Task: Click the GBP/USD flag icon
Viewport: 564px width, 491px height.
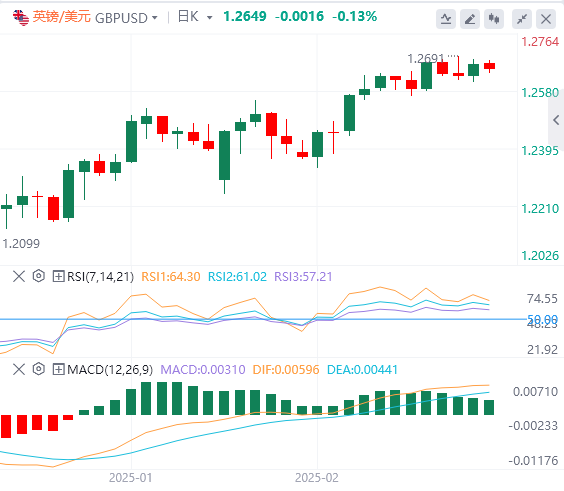Action: [21, 17]
